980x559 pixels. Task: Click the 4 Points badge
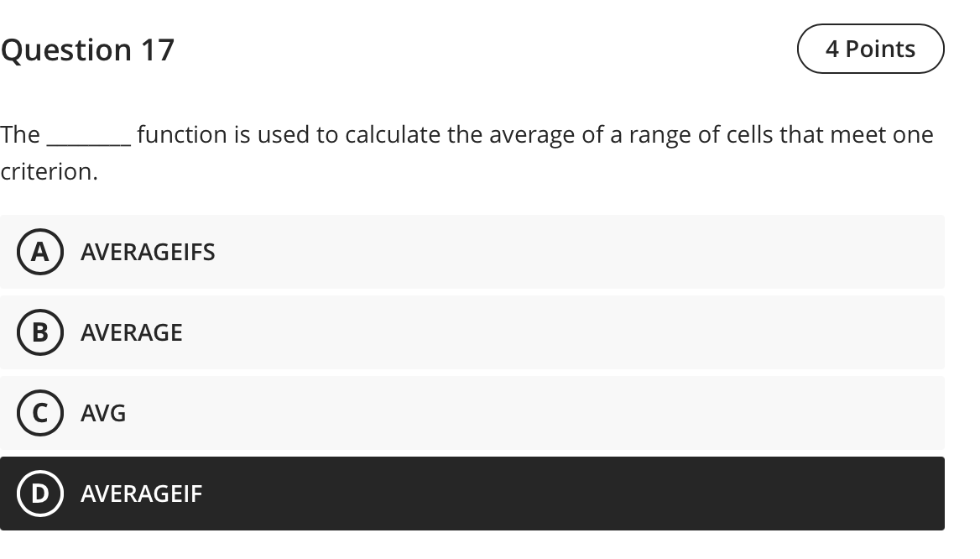pos(870,49)
